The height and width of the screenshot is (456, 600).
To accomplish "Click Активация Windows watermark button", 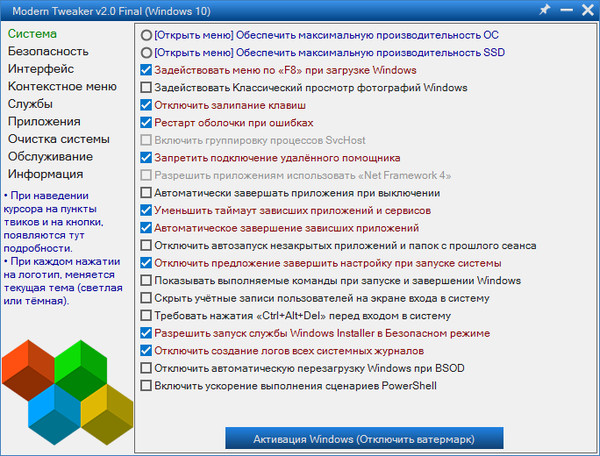I will pyautogui.click(x=364, y=438).
